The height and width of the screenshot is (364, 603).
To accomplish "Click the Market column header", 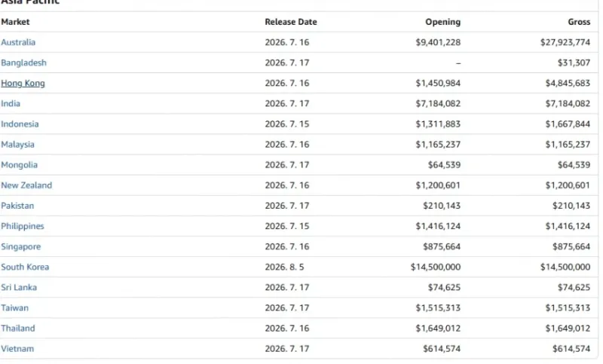I will tap(15, 22).
